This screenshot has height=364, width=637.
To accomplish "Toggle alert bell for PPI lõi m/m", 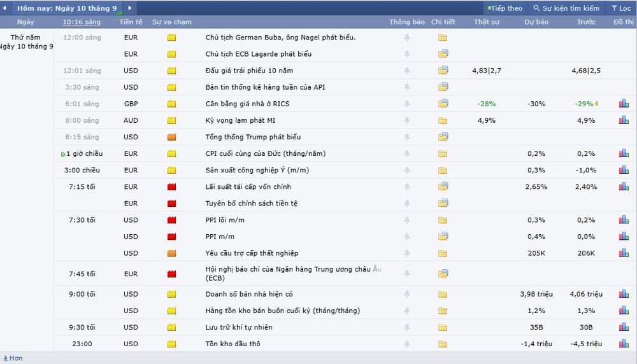I will pos(406,220).
